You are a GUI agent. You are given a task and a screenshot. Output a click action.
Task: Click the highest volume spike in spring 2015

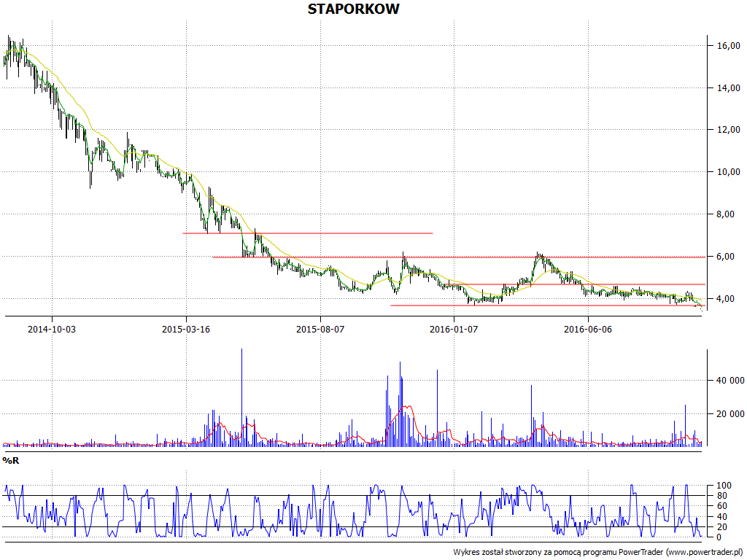coord(242,397)
